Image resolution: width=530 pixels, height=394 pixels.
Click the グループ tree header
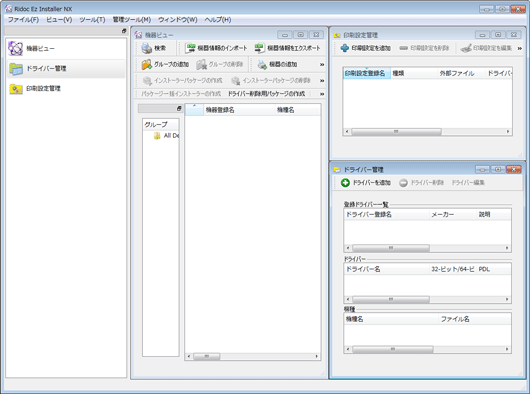161,125
